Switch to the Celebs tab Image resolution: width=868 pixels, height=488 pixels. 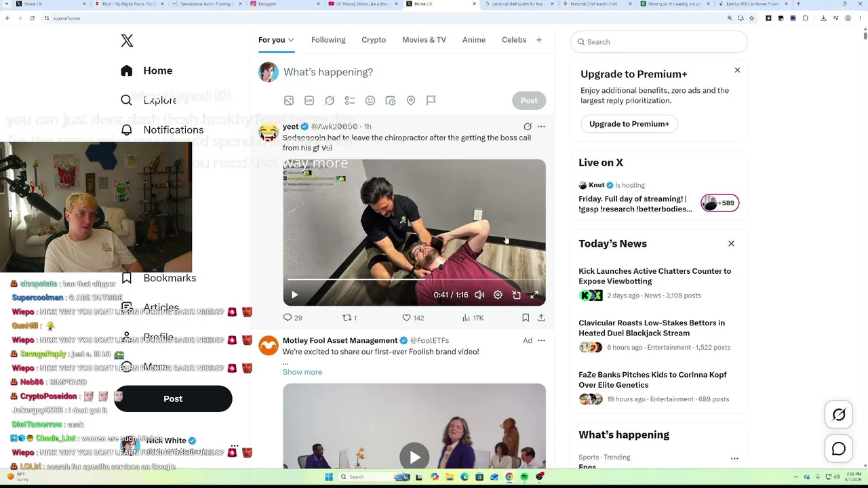[x=514, y=40]
